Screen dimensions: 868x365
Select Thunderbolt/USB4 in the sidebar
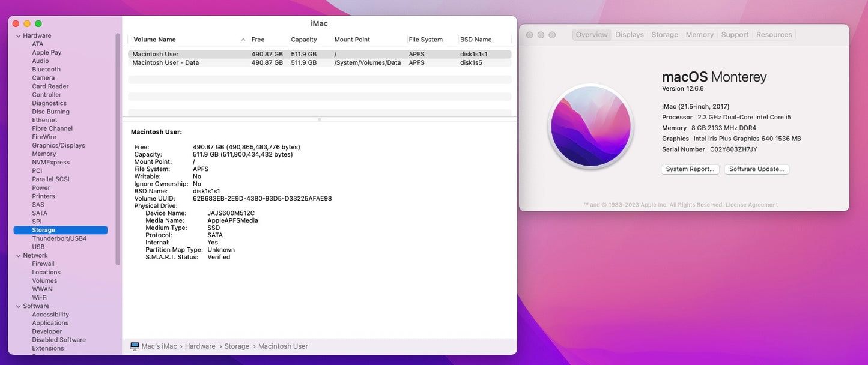59,238
